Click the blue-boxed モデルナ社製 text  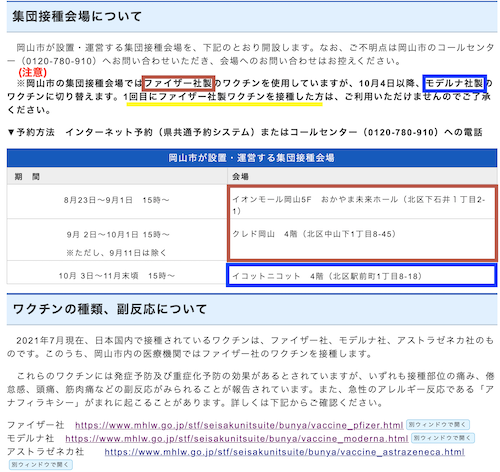click(455, 83)
